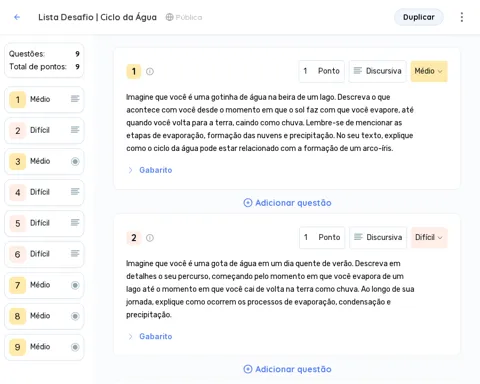Select question 5 Difícil in sidebar
Image resolution: width=480 pixels, height=384 pixels.
[x=44, y=223]
